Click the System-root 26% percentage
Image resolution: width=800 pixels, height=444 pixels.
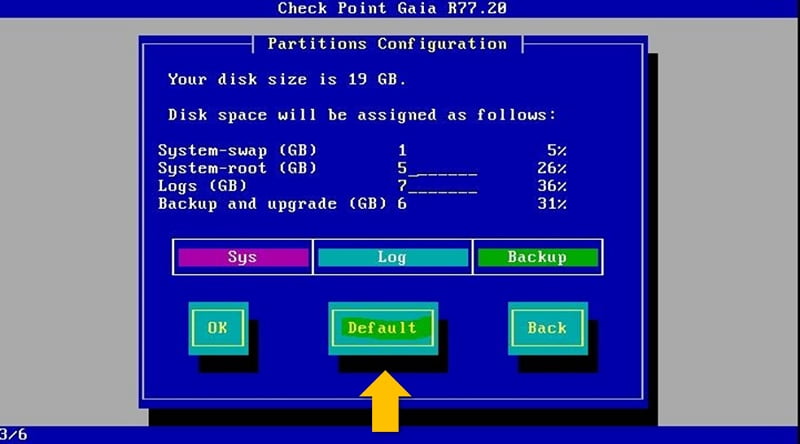coord(552,168)
